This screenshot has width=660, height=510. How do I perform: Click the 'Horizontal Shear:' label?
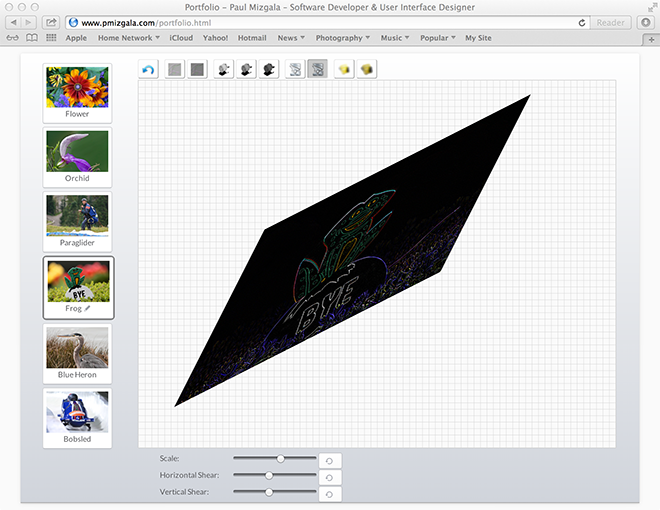[189, 475]
